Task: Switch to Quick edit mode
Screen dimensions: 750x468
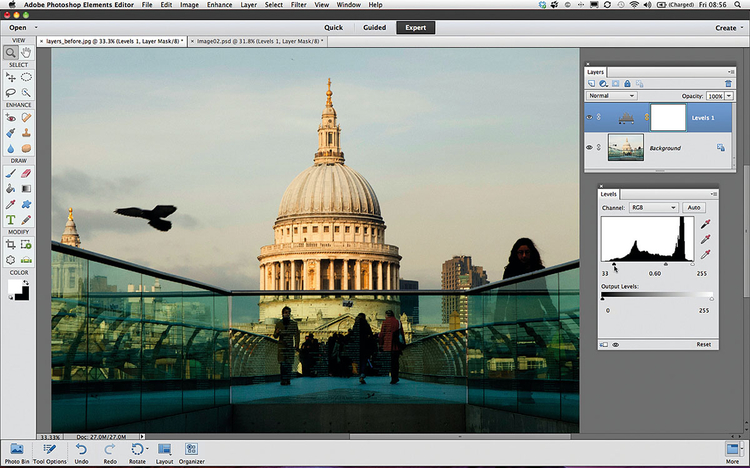Action: [x=333, y=28]
